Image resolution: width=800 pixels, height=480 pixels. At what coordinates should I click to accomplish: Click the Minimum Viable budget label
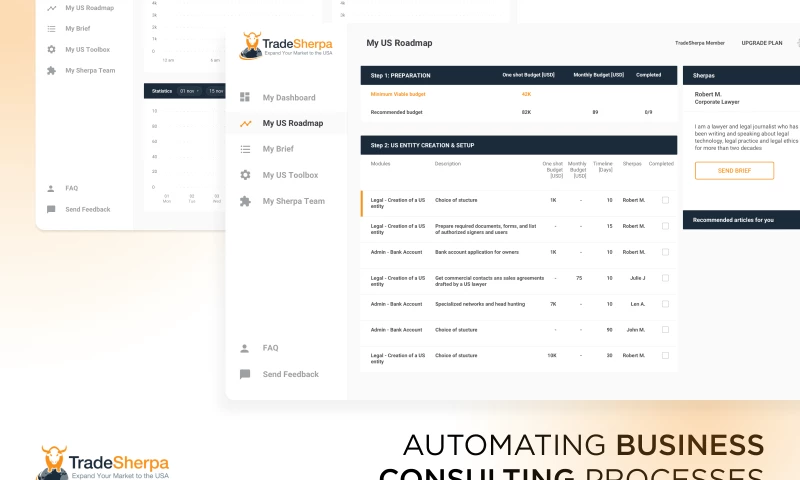click(398, 94)
